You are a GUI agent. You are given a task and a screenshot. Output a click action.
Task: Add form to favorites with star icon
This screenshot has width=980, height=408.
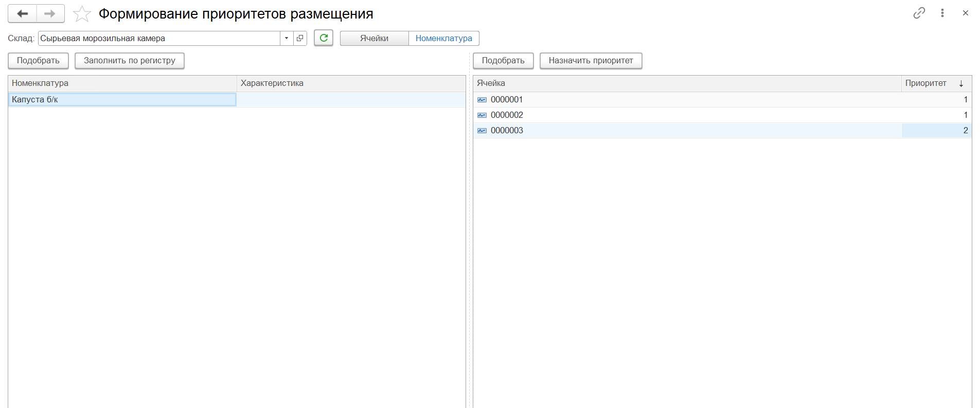click(82, 14)
